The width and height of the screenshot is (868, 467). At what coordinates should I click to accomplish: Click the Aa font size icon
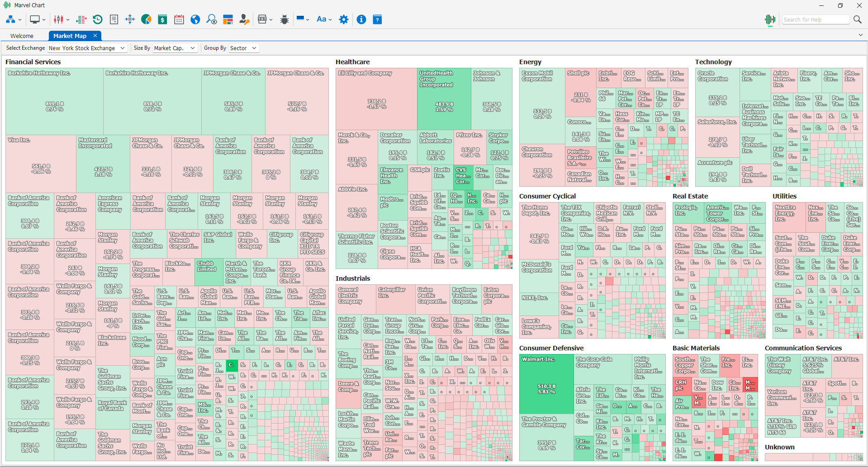coord(322,19)
